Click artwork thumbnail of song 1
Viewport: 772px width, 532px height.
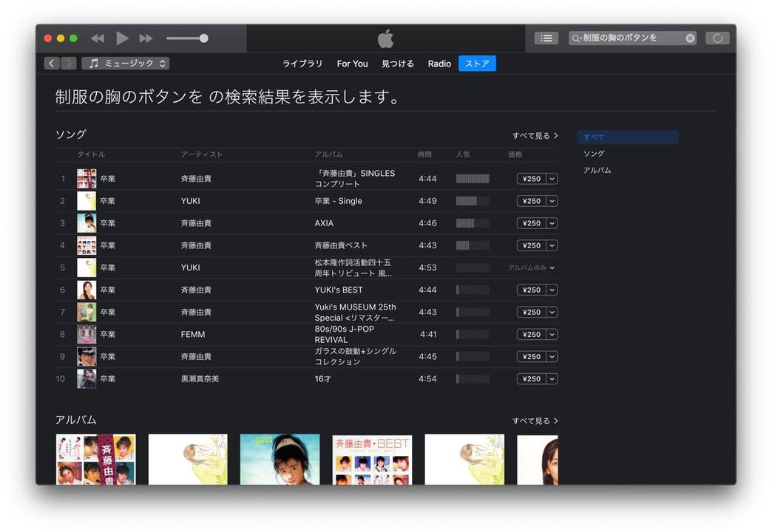[87, 179]
